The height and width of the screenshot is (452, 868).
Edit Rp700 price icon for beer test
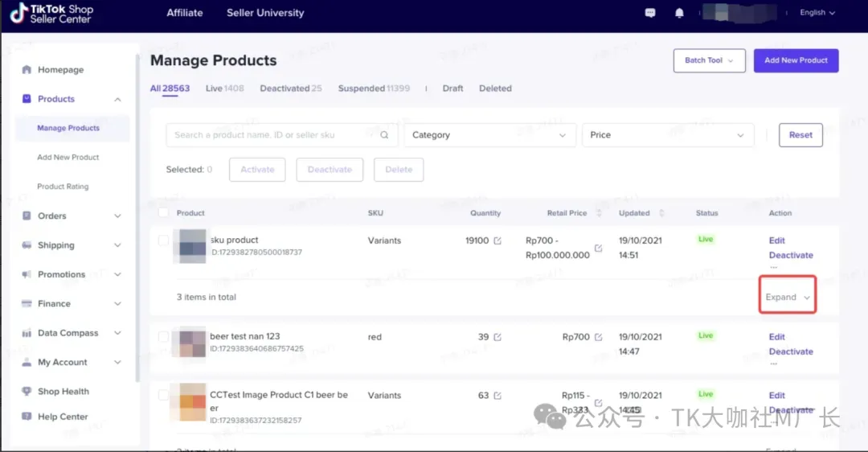(599, 337)
